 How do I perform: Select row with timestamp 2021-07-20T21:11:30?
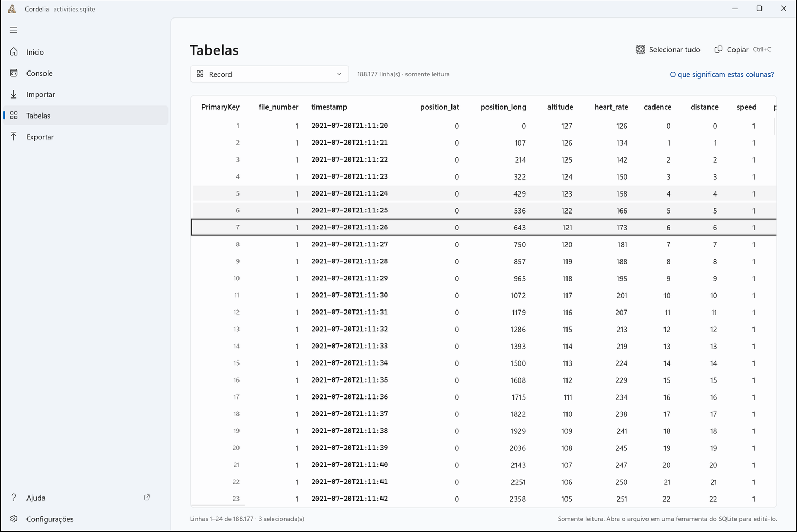(484, 295)
